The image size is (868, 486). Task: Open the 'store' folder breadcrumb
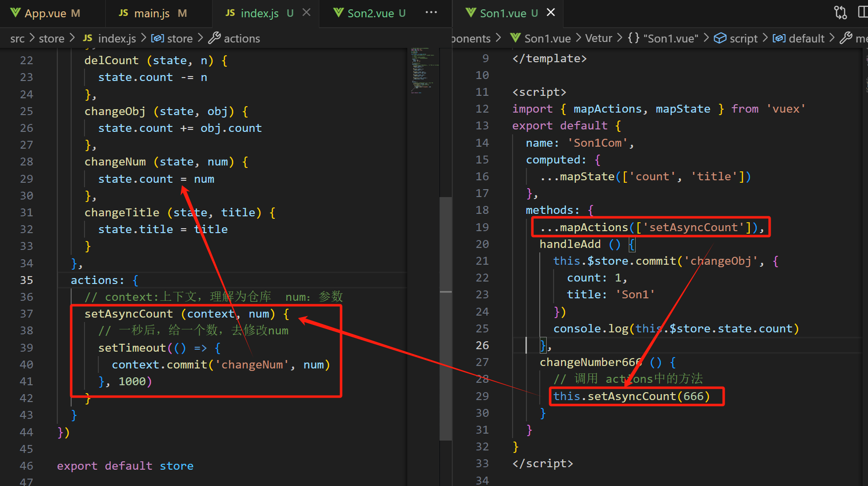click(x=51, y=39)
